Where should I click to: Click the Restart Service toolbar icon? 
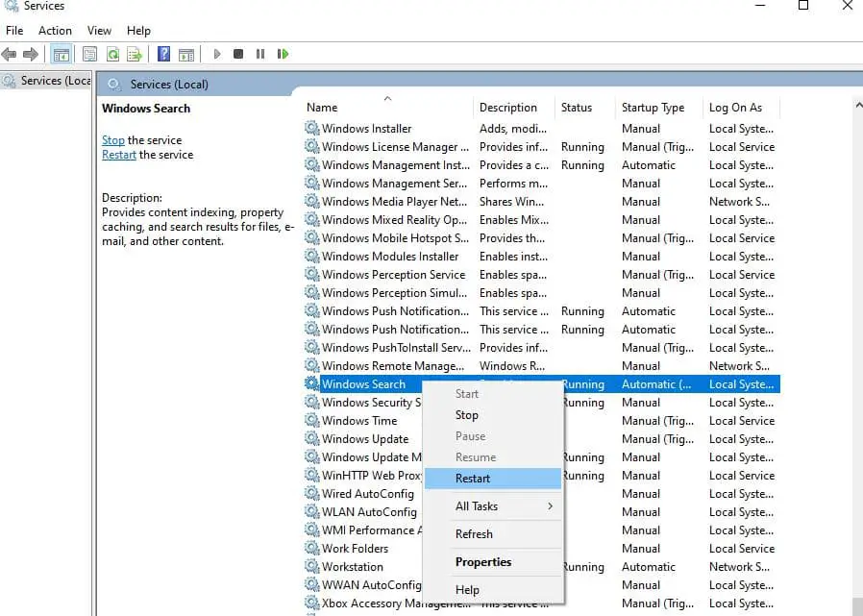click(283, 54)
